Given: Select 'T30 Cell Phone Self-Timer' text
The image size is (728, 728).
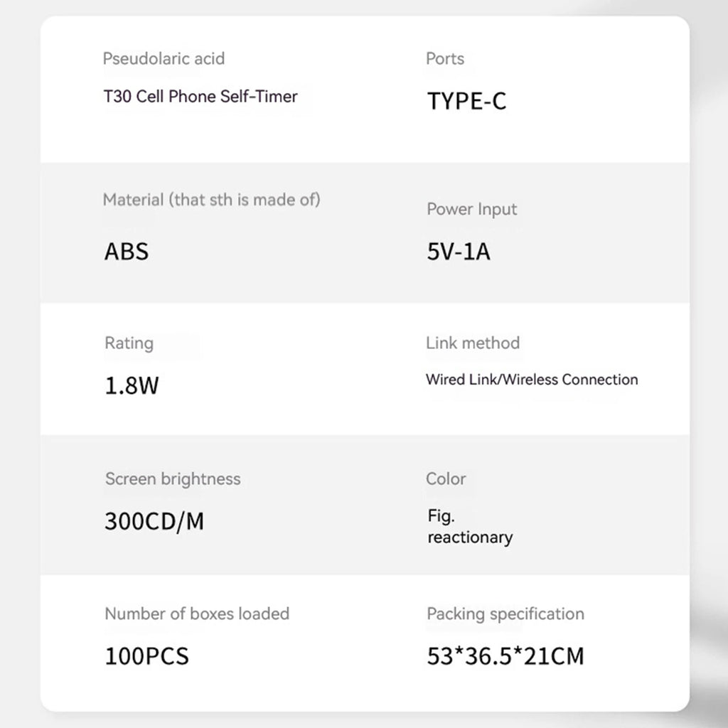Looking at the screenshot, I should (x=200, y=97).
